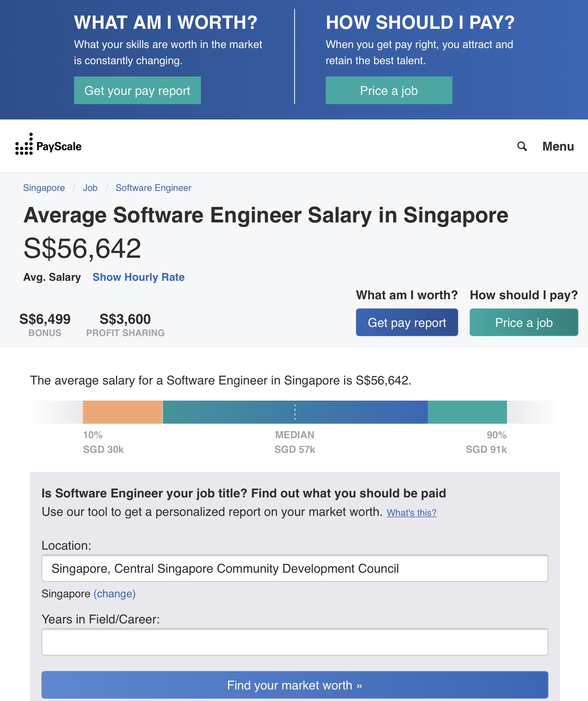Click the (change) location link
The width and height of the screenshot is (588, 701).
114,594
